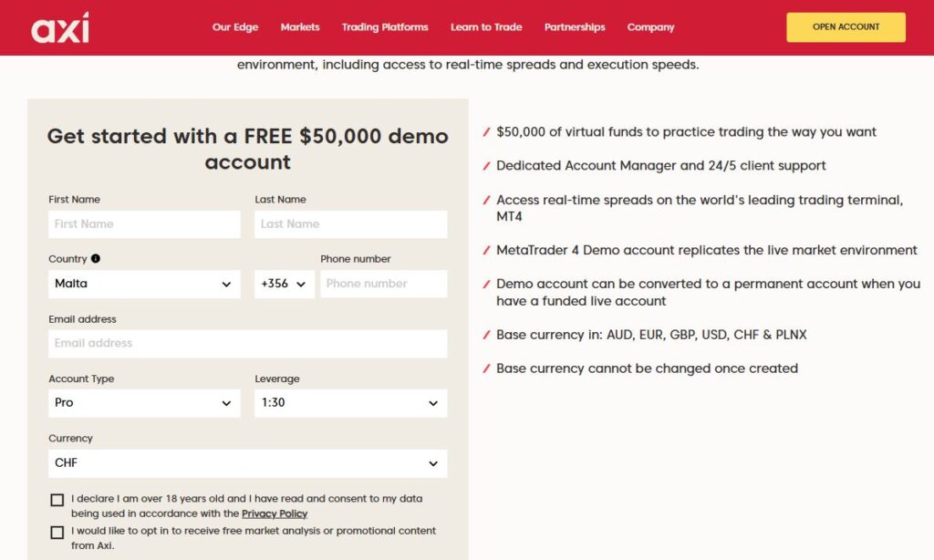
Task: Check the over 18 years declaration checkbox
Action: [57, 500]
